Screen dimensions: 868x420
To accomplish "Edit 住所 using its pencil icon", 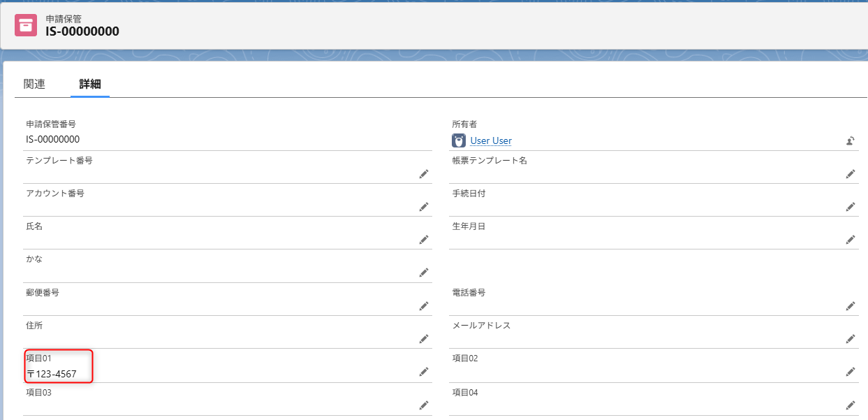I will pos(423,339).
